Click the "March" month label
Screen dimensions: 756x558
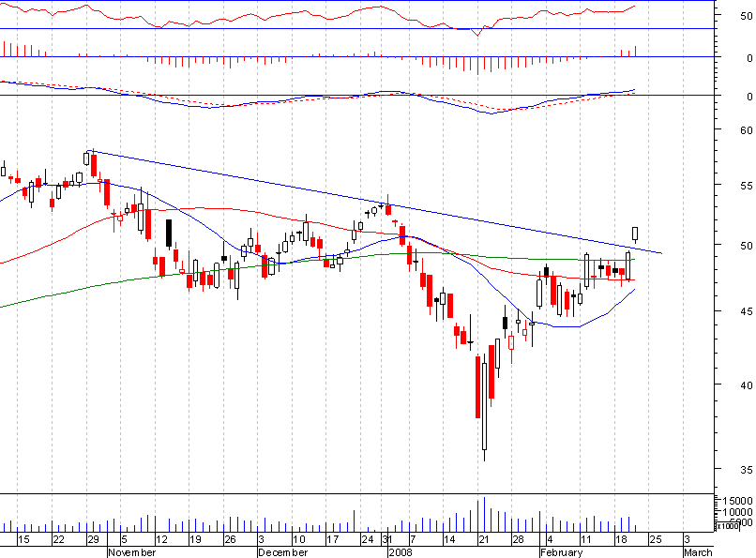tap(698, 552)
